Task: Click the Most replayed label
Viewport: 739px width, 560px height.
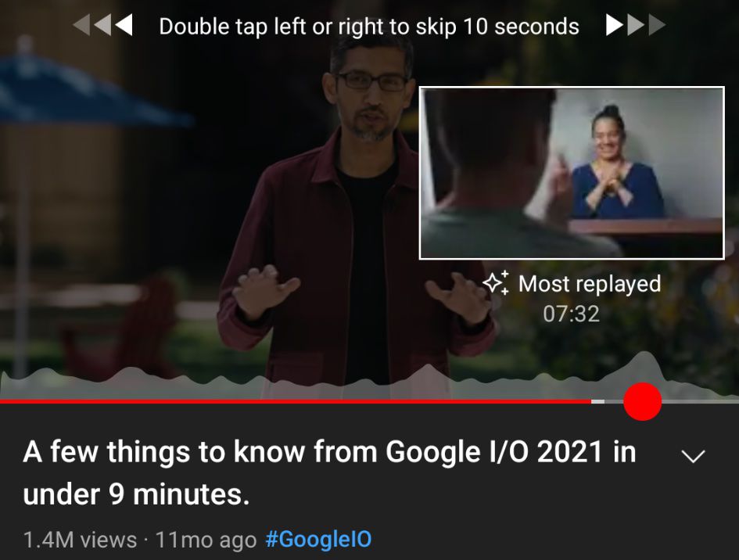Action: 590,284
